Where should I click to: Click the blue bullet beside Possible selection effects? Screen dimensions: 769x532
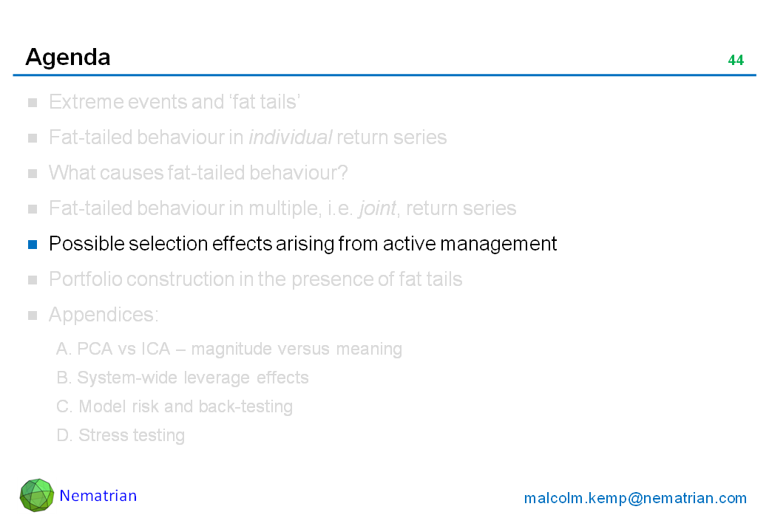point(33,245)
